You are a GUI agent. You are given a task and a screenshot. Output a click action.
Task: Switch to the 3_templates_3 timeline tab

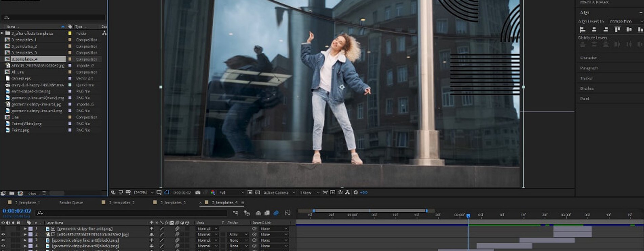[173, 202]
